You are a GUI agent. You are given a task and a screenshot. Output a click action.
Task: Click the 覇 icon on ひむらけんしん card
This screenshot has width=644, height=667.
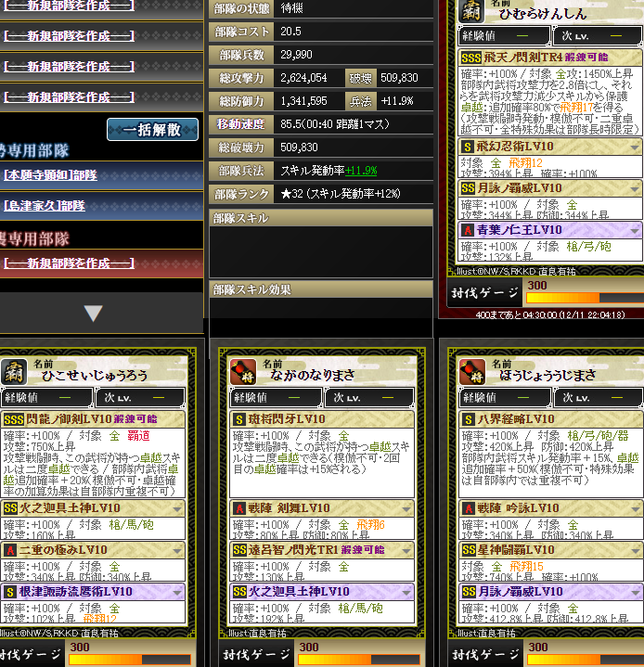click(471, 10)
